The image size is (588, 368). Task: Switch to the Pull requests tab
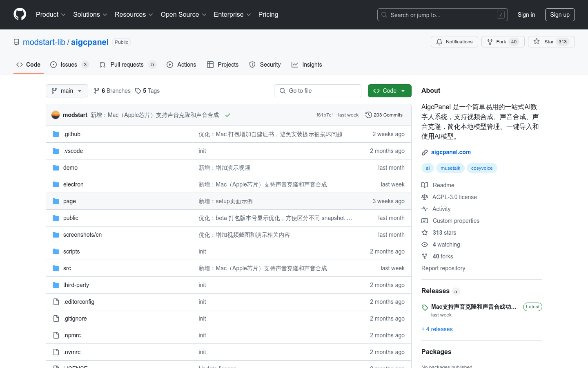click(x=128, y=65)
